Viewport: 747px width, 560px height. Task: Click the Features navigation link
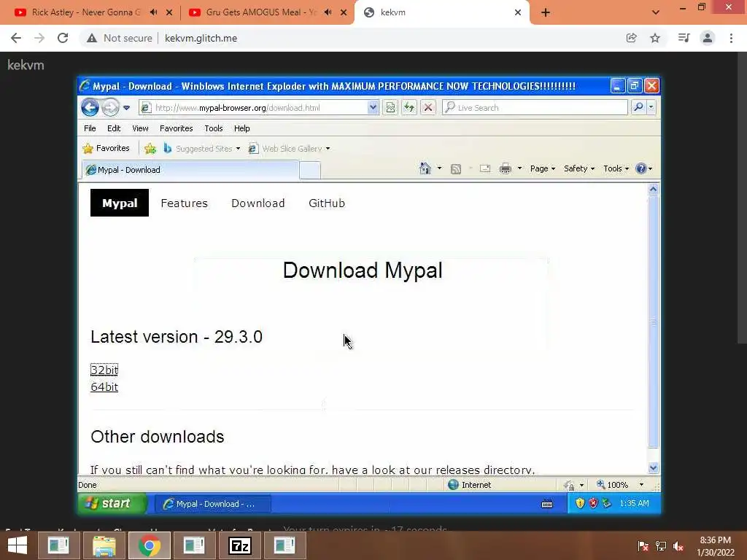[x=185, y=203]
